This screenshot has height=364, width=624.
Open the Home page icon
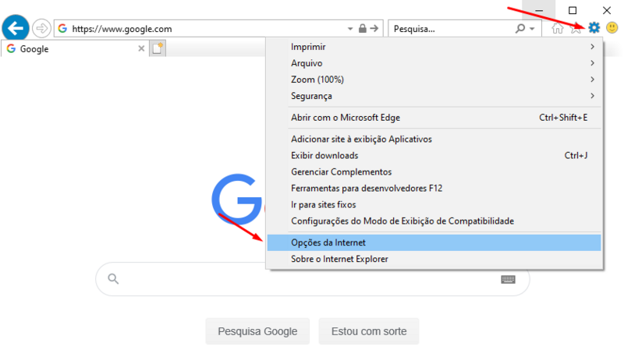tap(558, 28)
